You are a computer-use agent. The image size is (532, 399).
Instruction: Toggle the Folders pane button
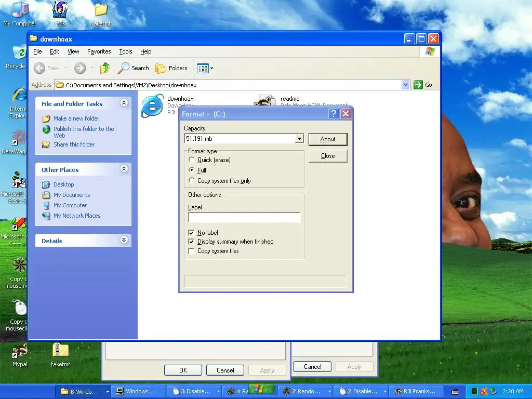click(x=171, y=68)
